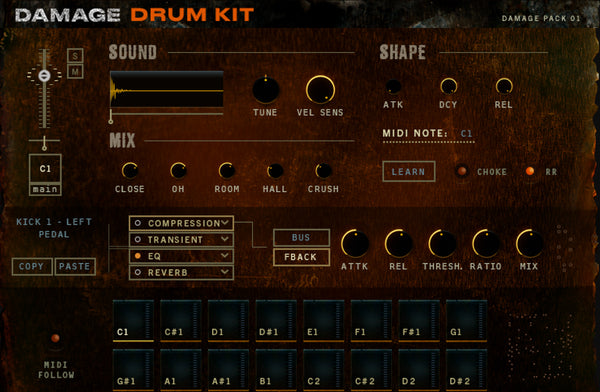Viewport: 600px width, 392px height.
Task: Toggle the MIDI FOLLOW light
Action: [x=55, y=338]
